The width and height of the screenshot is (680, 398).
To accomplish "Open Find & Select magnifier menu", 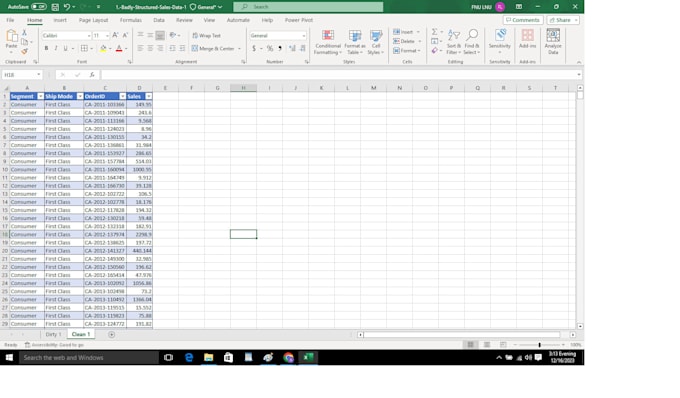I will pos(472,42).
